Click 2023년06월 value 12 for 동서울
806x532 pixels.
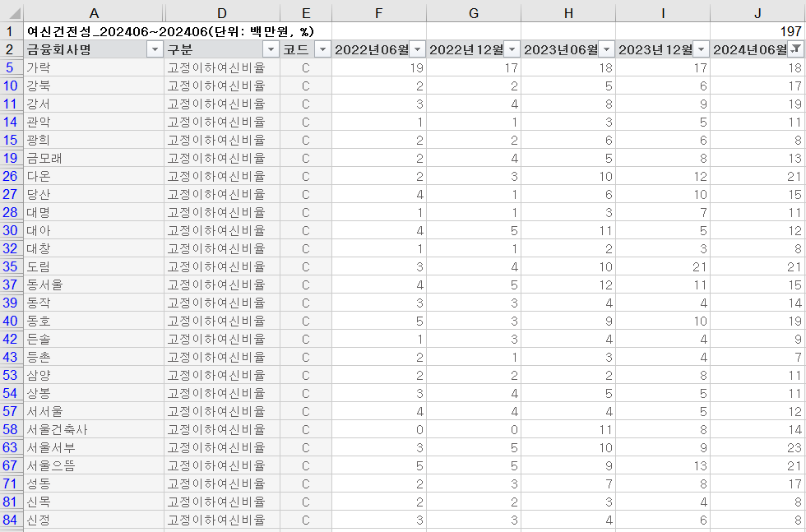click(568, 285)
